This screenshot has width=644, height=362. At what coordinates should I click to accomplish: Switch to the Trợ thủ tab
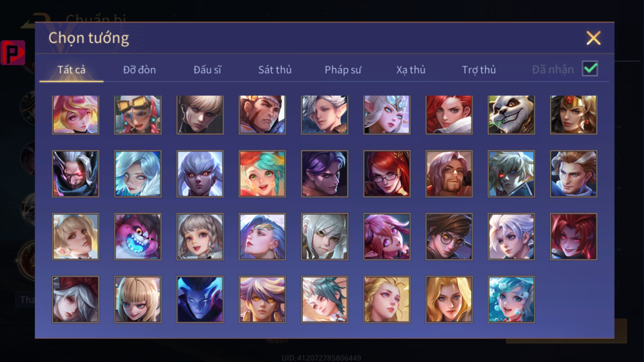(x=479, y=70)
